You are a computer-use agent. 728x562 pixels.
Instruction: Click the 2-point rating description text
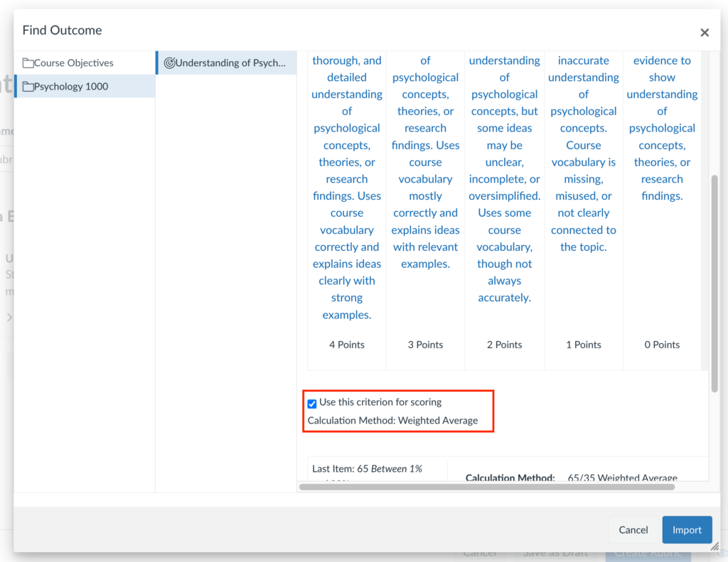point(504,179)
